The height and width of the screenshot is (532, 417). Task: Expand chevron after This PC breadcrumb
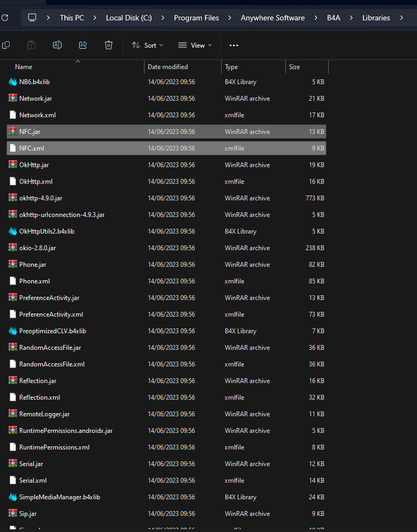95,18
